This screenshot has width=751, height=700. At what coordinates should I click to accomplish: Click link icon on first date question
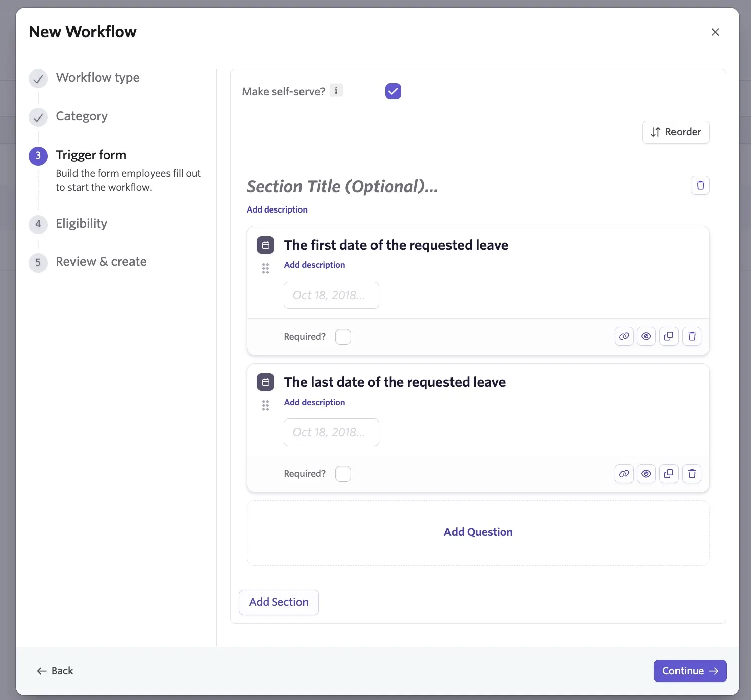(624, 336)
